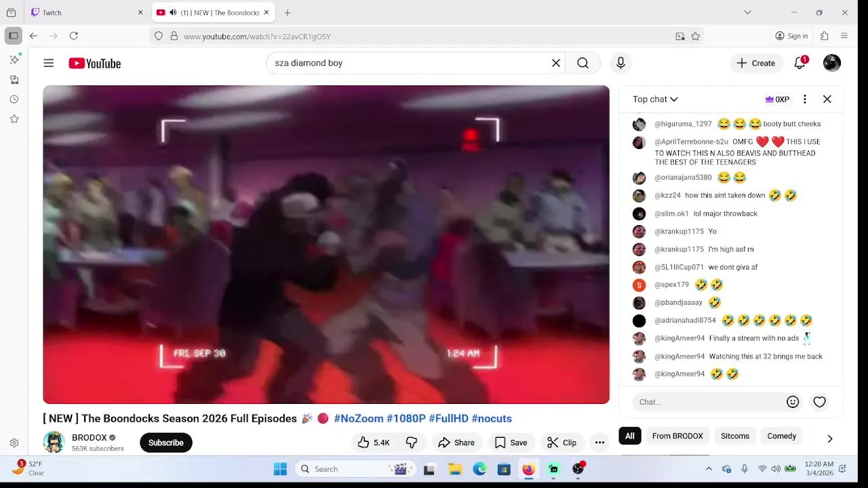Go to the YouTube home logo
The height and width of the screenshot is (488, 868).
[94, 63]
